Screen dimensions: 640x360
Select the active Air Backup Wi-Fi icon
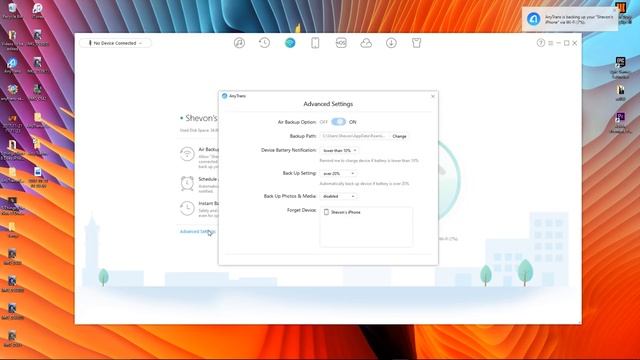tap(290, 43)
